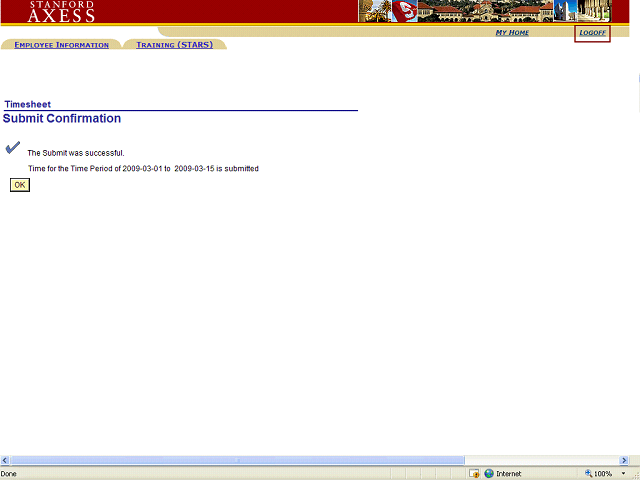
Task: Click the right scroll arrow
Action: pyautogui.click(x=626, y=460)
